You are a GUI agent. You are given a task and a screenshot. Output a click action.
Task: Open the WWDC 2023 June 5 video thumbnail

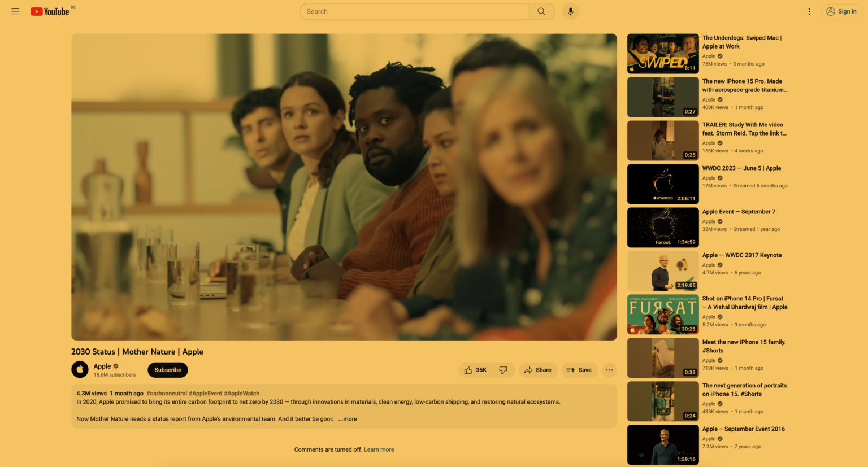pos(663,184)
